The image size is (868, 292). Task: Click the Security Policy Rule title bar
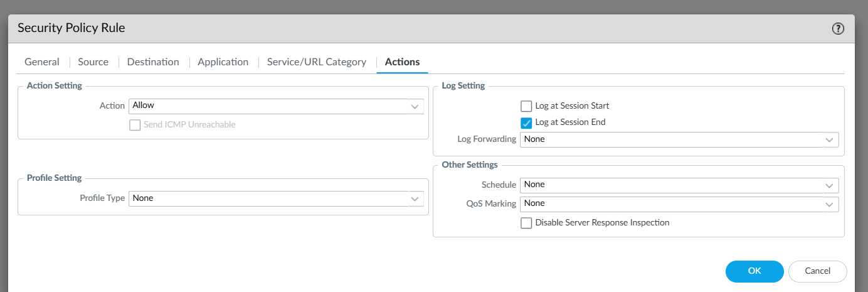click(376, 28)
